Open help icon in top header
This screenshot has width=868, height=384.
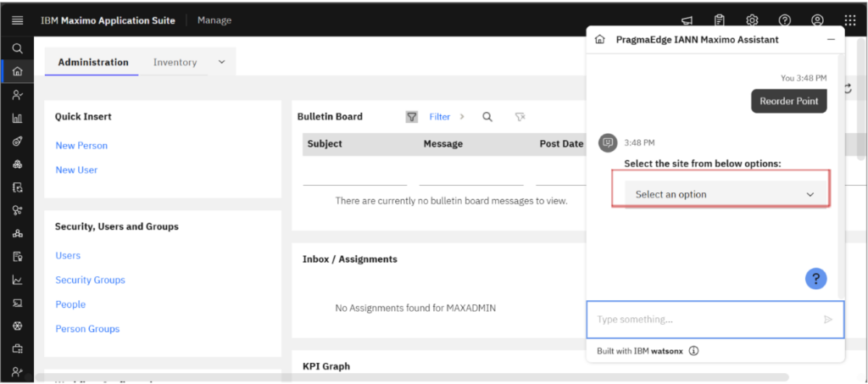click(784, 20)
